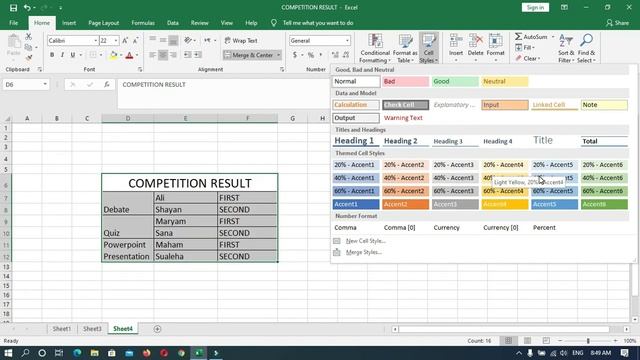The height and width of the screenshot is (360, 640).
Task: Switch to Sheet1 tab
Action: point(62,329)
